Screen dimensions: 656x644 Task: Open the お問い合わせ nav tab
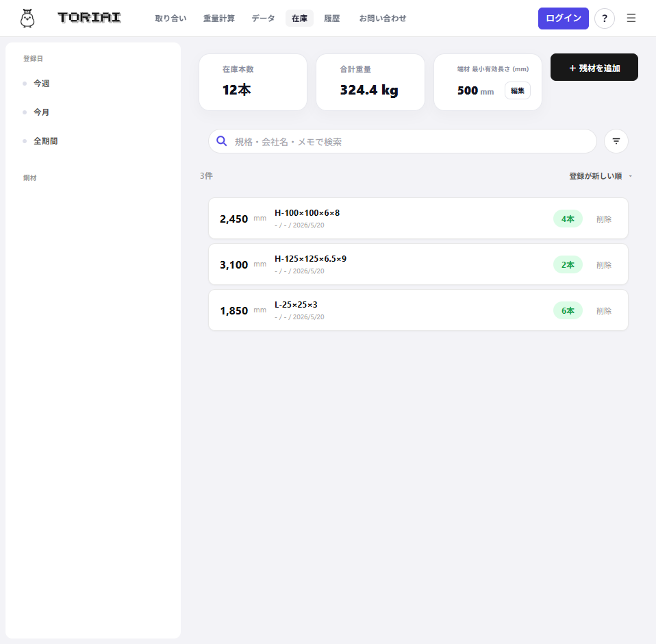pyautogui.click(x=382, y=18)
